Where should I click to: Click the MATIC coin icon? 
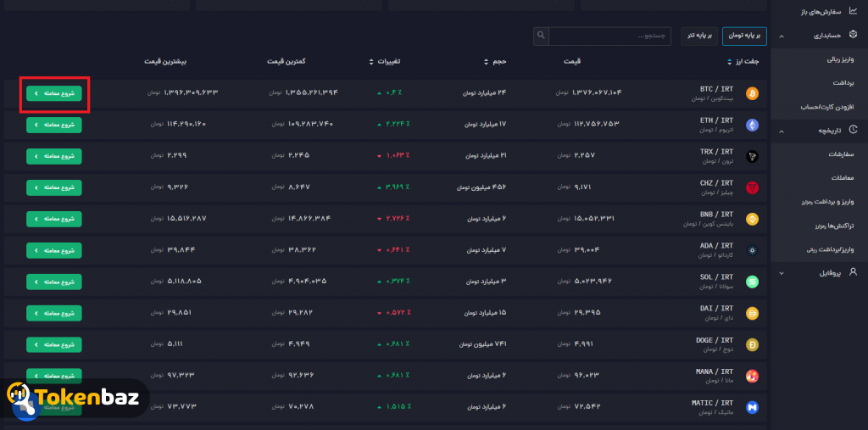coord(752,407)
